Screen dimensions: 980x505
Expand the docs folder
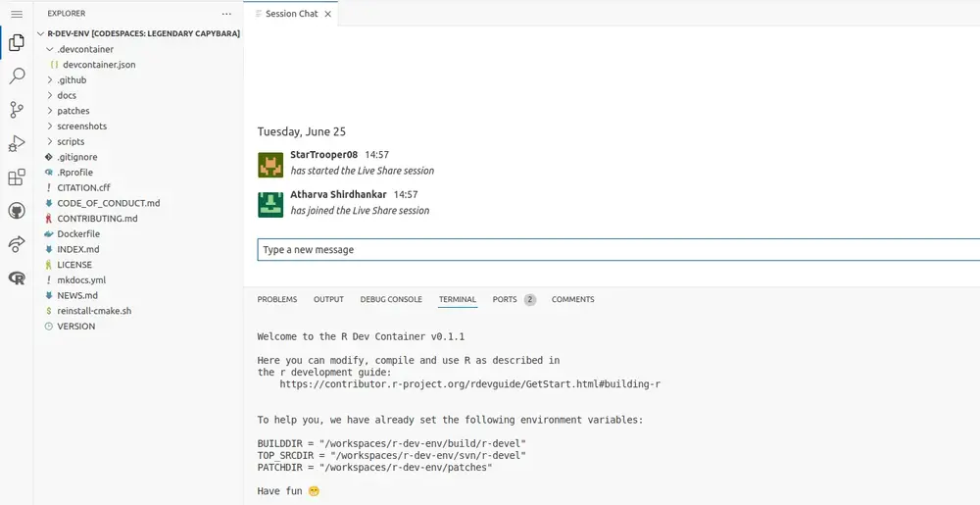click(67, 95)
